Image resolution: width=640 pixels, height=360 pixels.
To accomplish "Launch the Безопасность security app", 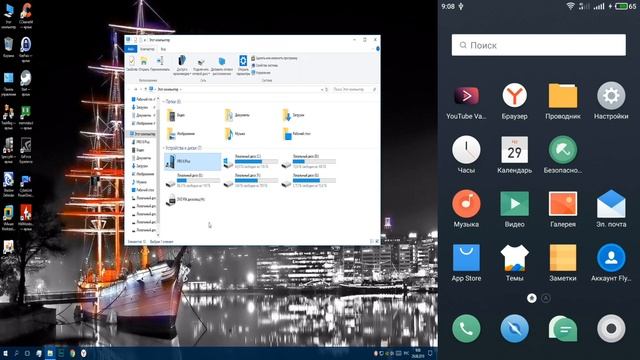I will click(562, 150).
